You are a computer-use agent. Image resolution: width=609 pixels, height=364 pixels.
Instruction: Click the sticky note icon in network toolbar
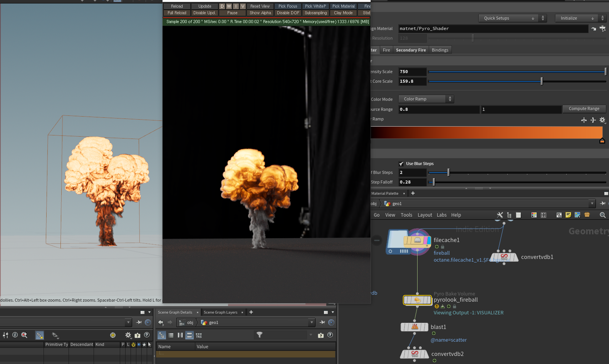568,215
